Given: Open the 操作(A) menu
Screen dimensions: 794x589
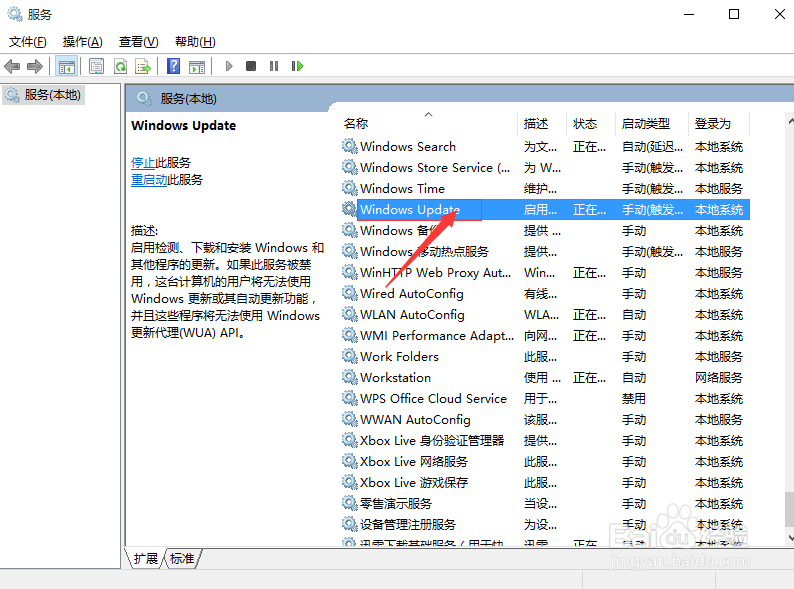Looking at the screenshot, I should pyautogui.click(x=83, y=42).
